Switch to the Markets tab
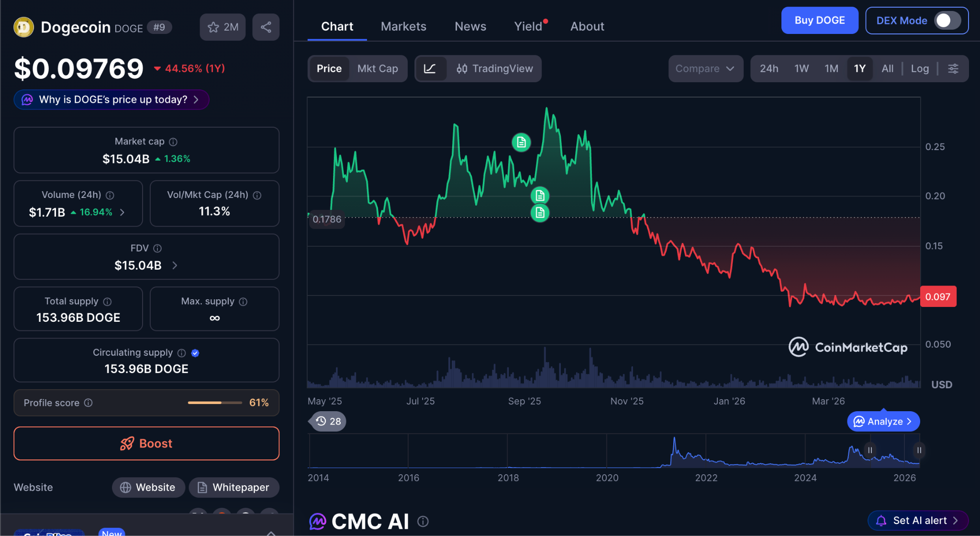 click(x=403, y=27)
